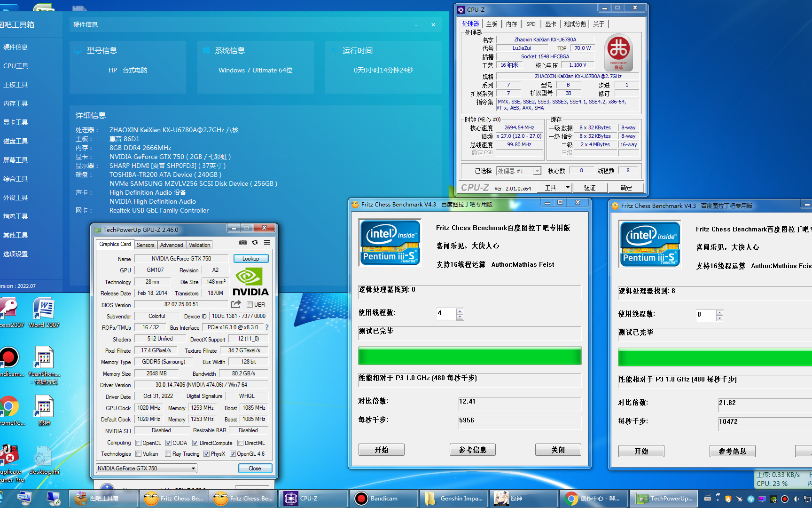Viewport: 812px width, 508px height.
Task: Toggle the PhysX checkbox
Action: [x=206, y=454]
